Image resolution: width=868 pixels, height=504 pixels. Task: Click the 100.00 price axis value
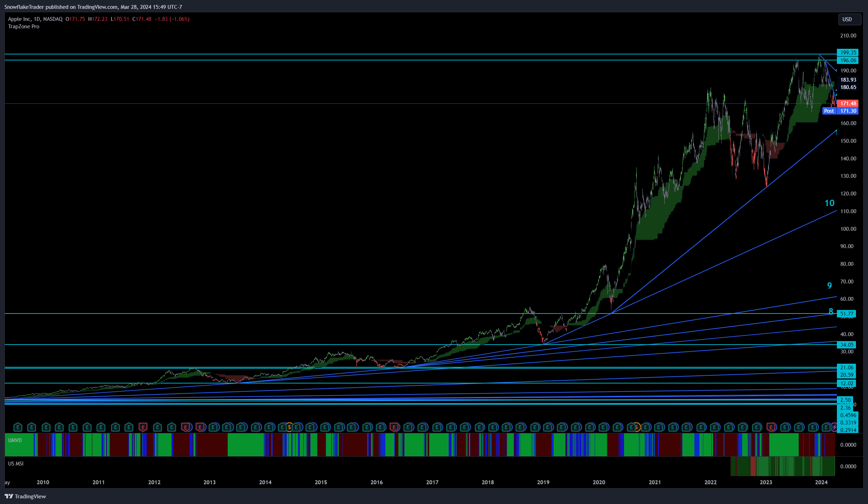(848, 229)
